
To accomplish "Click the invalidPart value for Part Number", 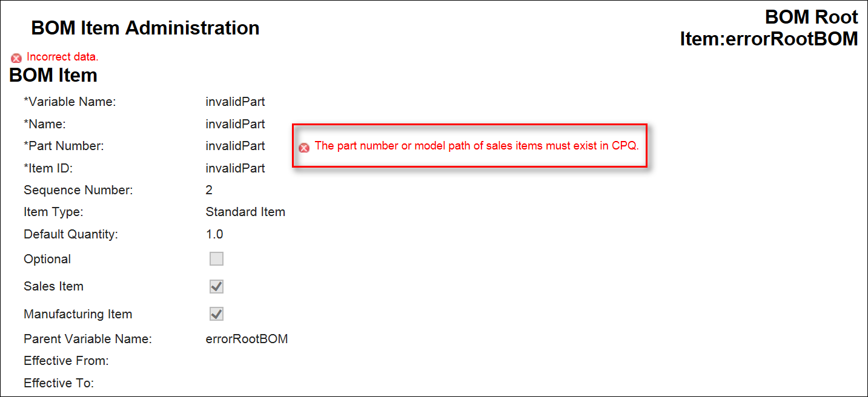I will point(235,145).
